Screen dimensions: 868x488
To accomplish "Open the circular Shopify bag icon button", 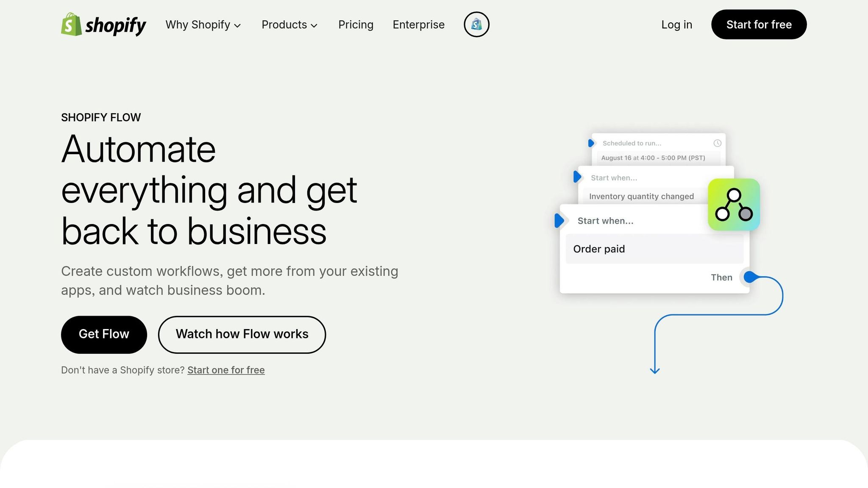I will pyautogui.click(x=476, y=24).
